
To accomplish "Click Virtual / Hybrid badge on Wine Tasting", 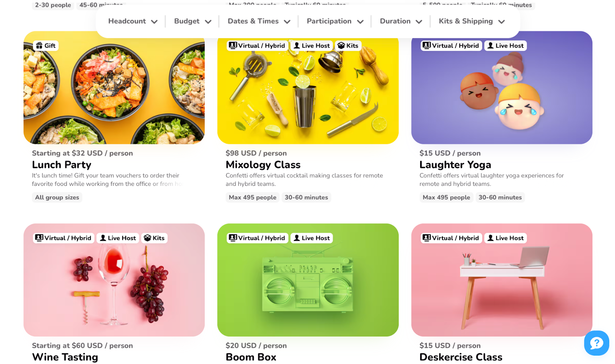I will (63, 238).
